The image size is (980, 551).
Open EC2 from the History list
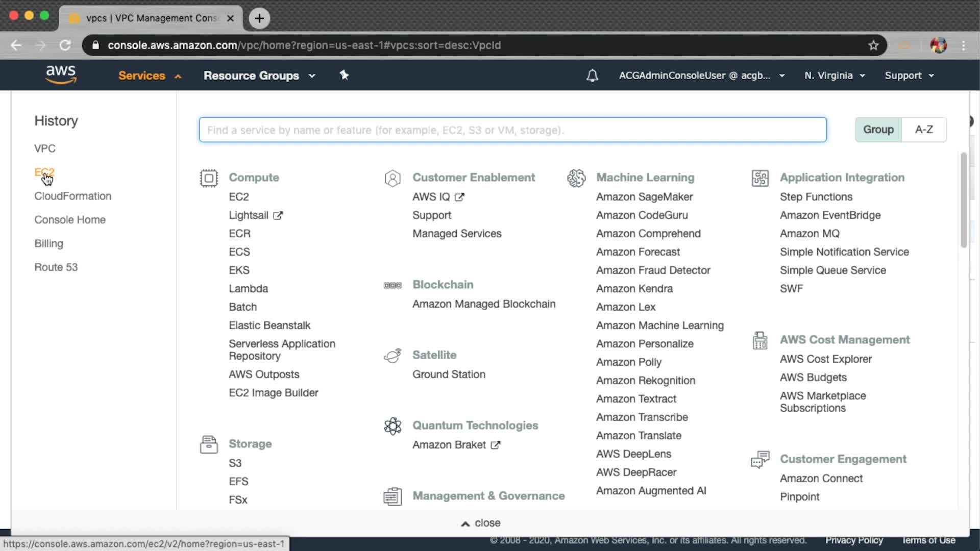click(44, 172)
